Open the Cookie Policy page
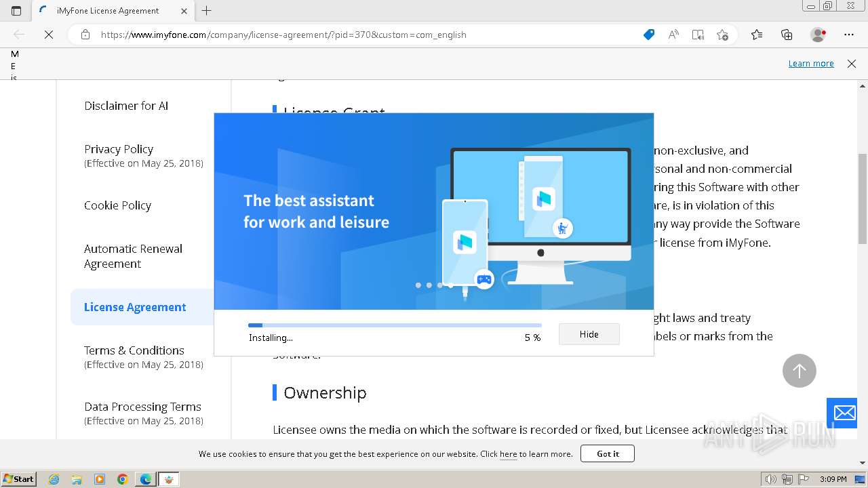Image resolution: width=868 pixels, height=488 pixels. (x=117, y=205)
